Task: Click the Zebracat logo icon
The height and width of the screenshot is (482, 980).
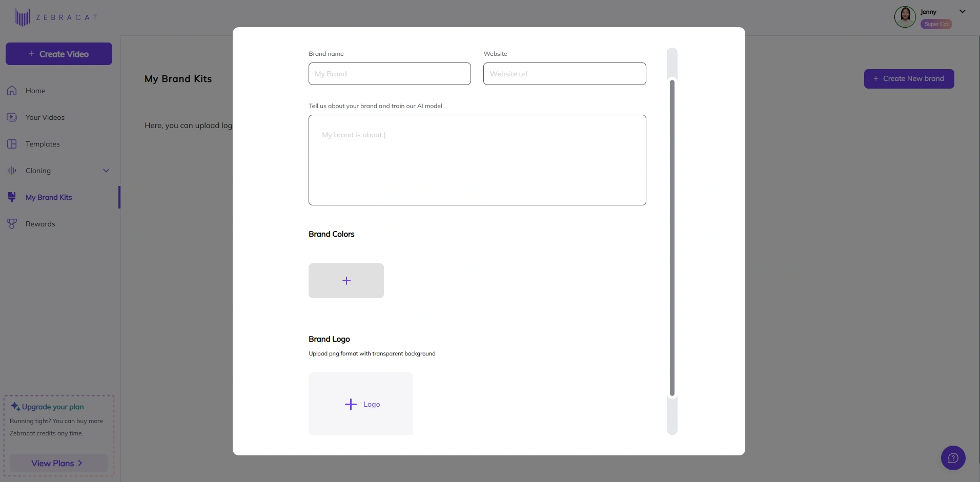Action: [23, 17]
